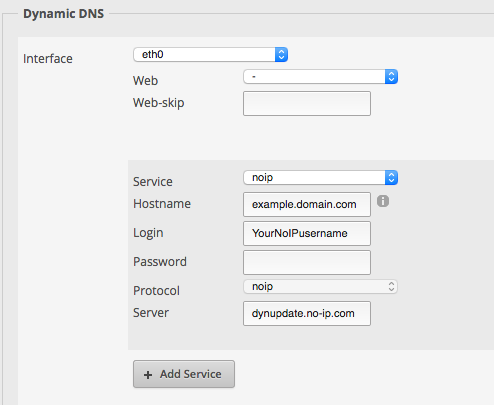
Task: Open the eth0 interface dropdown arrows
Action: tap(281, 54)
